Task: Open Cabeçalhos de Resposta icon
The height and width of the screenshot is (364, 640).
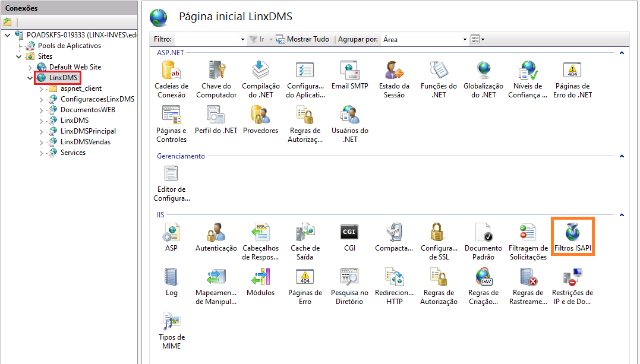Action: coord(261,242)
